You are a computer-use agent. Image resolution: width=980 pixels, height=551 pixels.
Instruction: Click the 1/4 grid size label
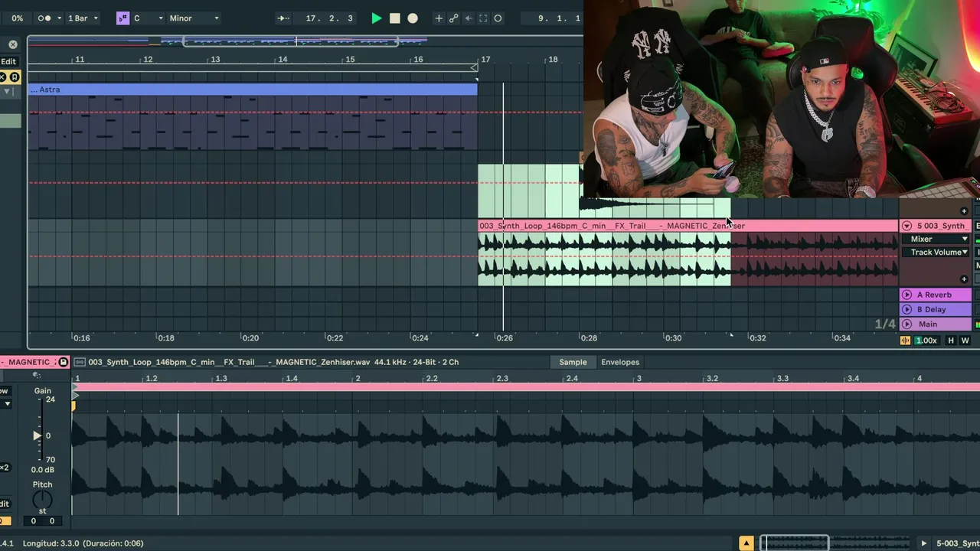tap(884, 324)
